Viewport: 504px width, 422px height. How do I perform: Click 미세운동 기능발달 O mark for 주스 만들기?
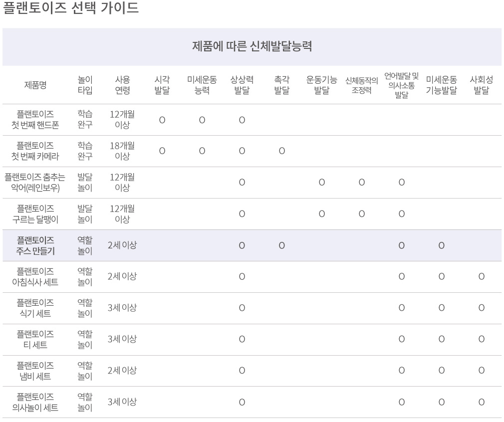coord(441,245)
